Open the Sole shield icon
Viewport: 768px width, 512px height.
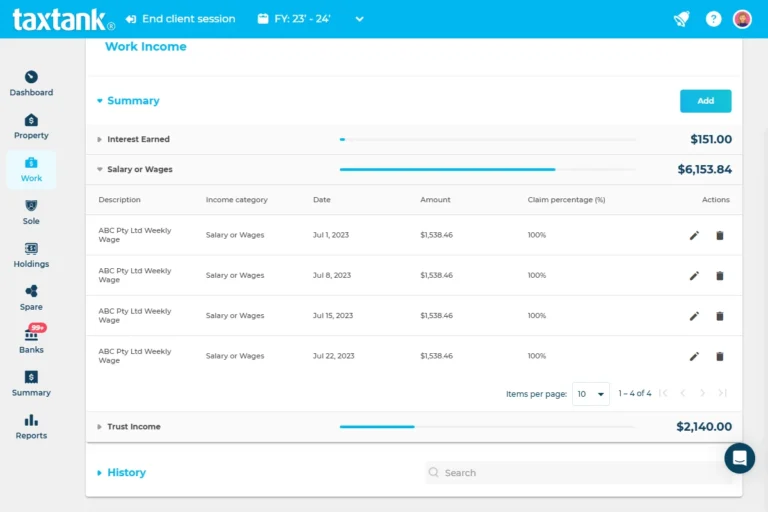pyautogui.click(x=31, y=205)
